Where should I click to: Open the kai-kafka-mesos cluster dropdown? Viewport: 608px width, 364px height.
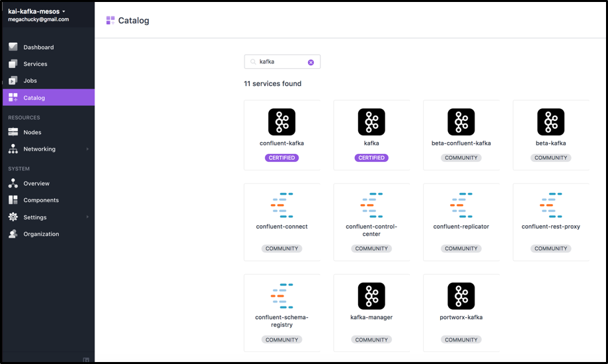click(x=36, y=11)
